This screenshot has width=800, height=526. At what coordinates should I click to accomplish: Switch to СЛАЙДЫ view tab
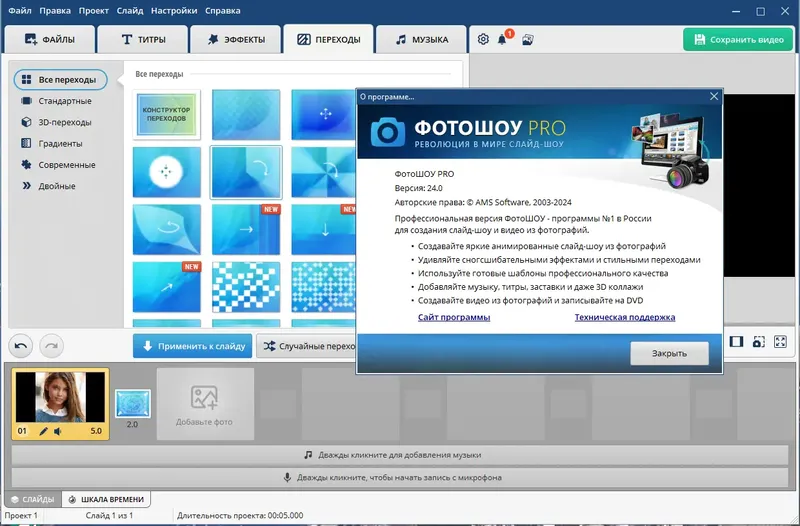pos(33,499)
